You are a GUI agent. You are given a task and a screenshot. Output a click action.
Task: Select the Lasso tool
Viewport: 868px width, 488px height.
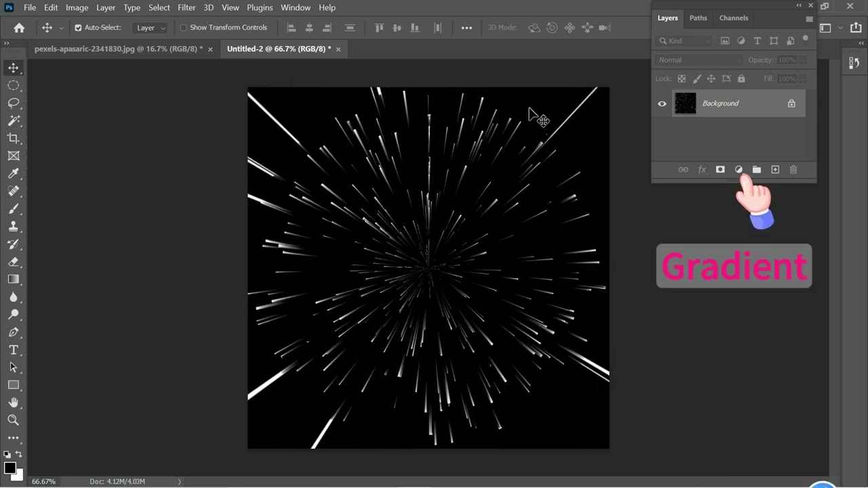pos(14,103)
